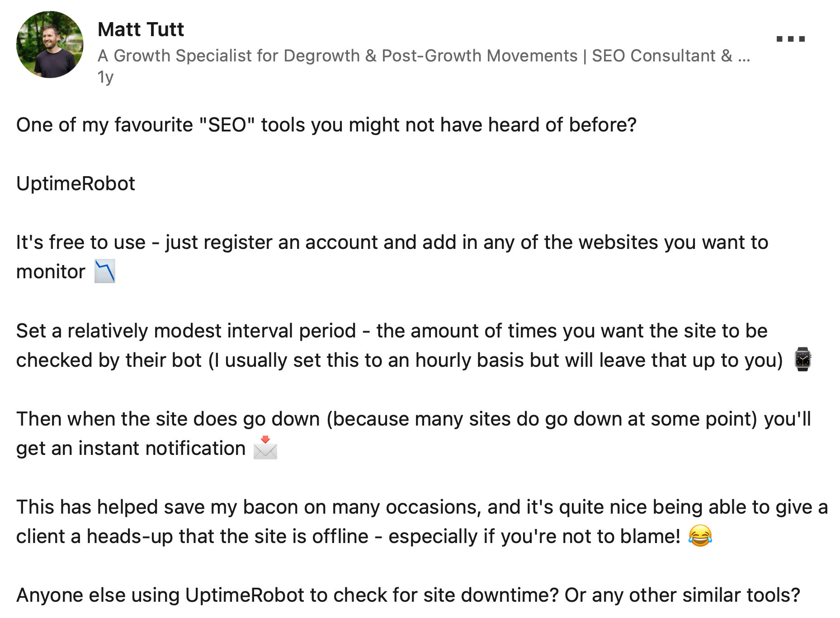Click the save my bacon paragraph
Screen dimensions: 840x618
coord(422,521)
